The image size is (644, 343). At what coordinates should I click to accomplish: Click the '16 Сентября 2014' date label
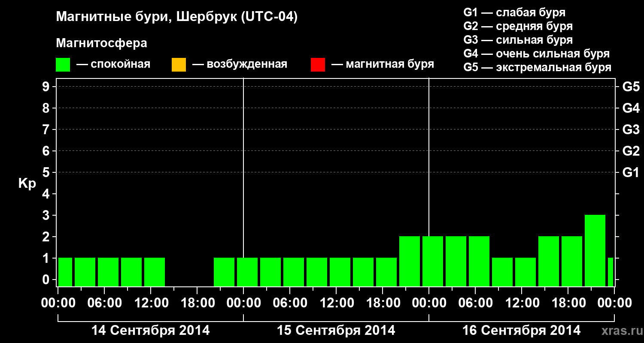(522, 331)
